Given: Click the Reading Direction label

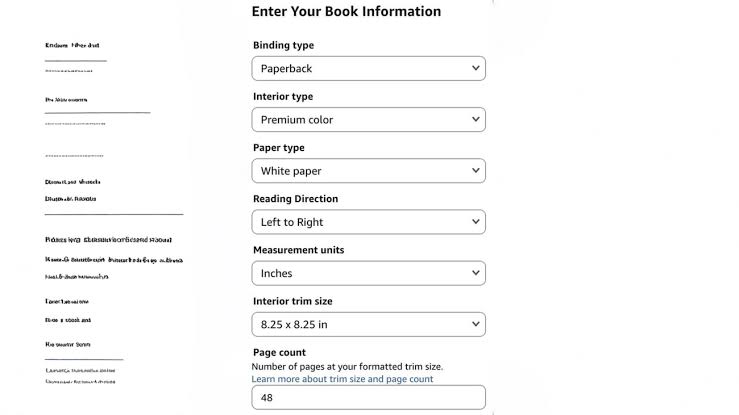Looking at the screenshot, I should coord(296,199).
